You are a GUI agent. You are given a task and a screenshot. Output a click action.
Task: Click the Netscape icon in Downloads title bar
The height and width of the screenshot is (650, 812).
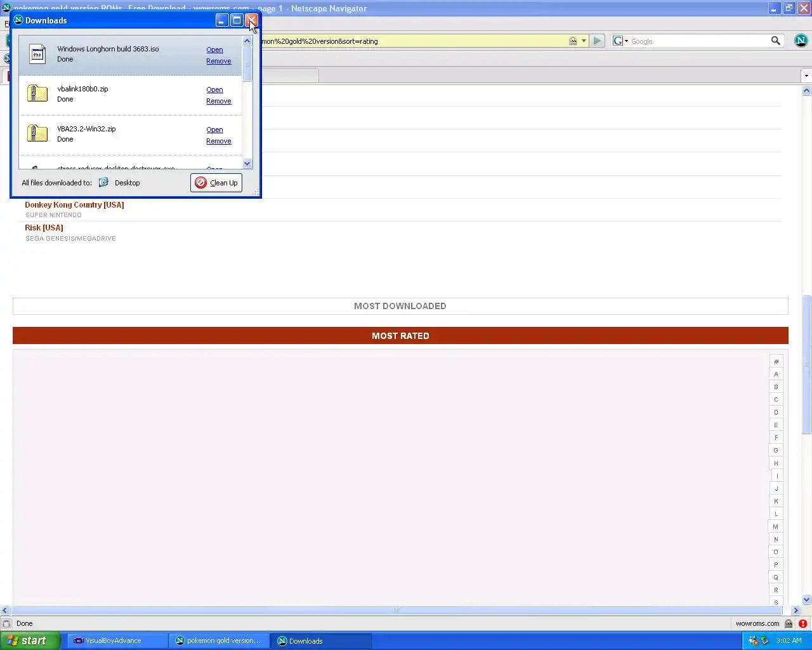(x=18, y=20)
